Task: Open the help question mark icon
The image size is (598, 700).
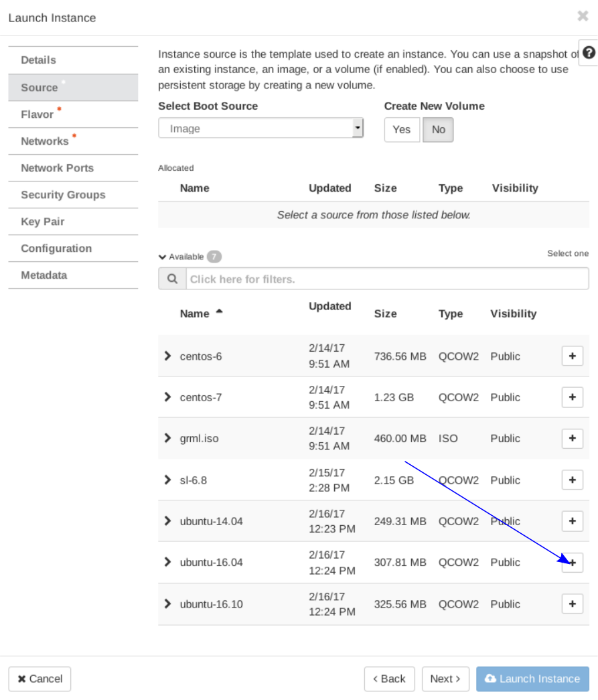Action: click(x=589, y=53)
